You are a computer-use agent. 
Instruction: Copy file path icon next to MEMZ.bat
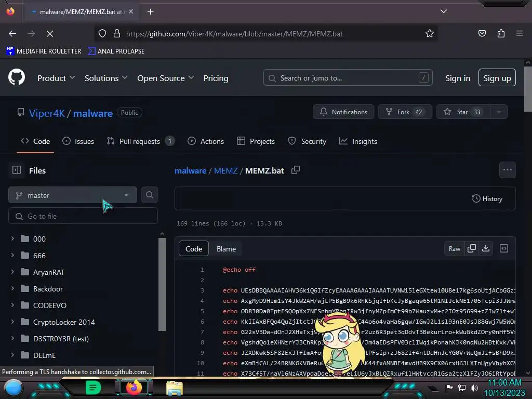click(296, 170)
